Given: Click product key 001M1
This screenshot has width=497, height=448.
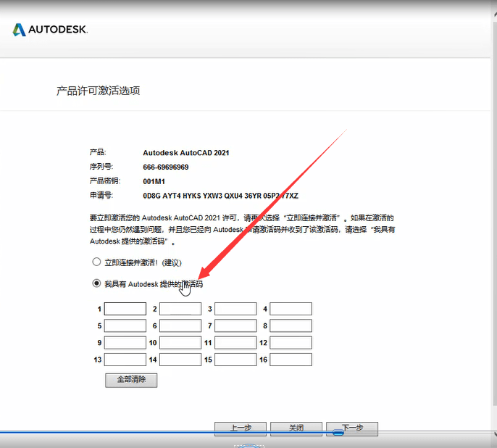Looking at the screenshot, I should 154,181.
